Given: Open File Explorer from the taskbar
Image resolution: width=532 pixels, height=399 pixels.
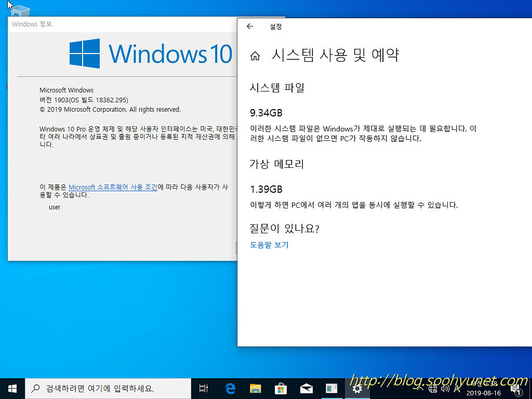Looking at the screenshot, I should click(x=256, y=389).
